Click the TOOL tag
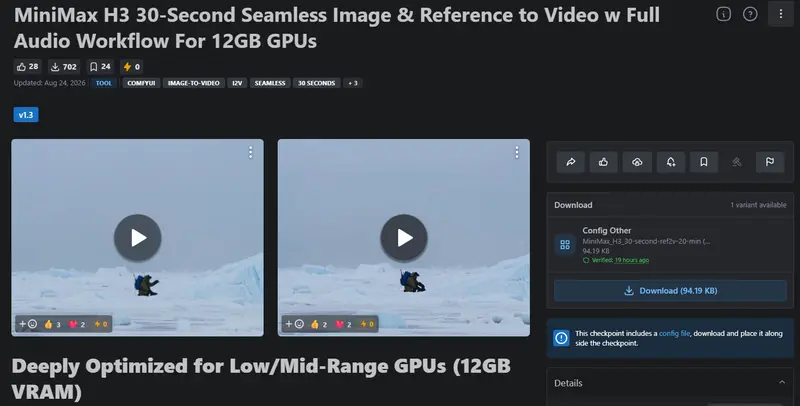The height and width of the screenshot is (406, 800). coord(104,83)
